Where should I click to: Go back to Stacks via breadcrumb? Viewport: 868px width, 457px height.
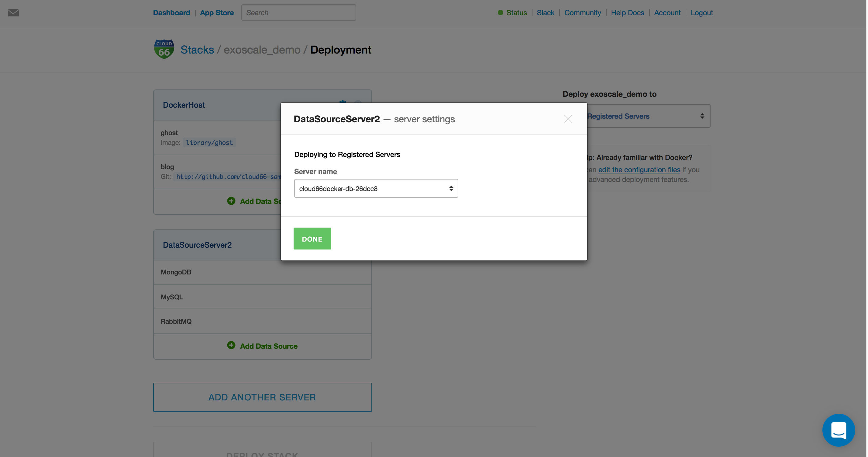(x=197, y=49)
